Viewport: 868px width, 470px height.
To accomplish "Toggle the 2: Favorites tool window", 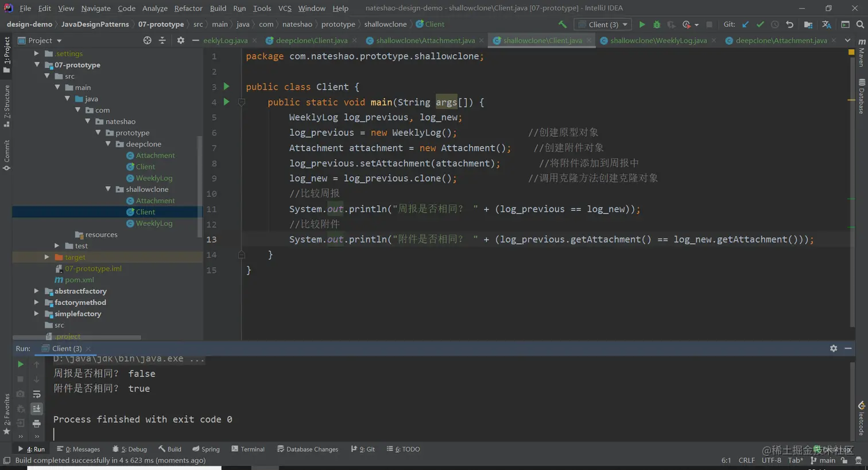I will [6, 414].
